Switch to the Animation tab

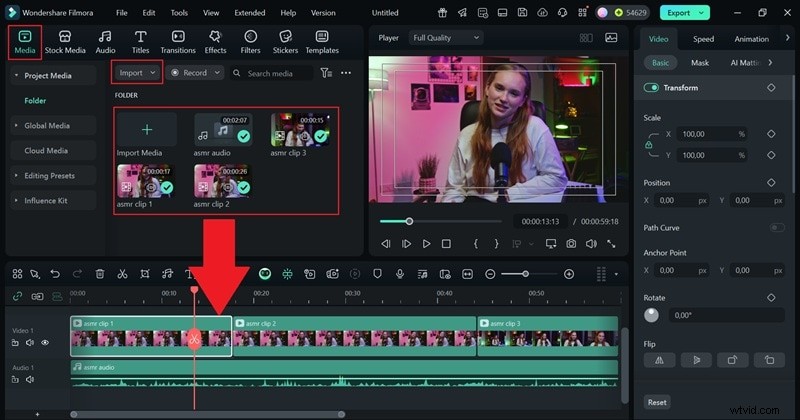tap(751, 39)
